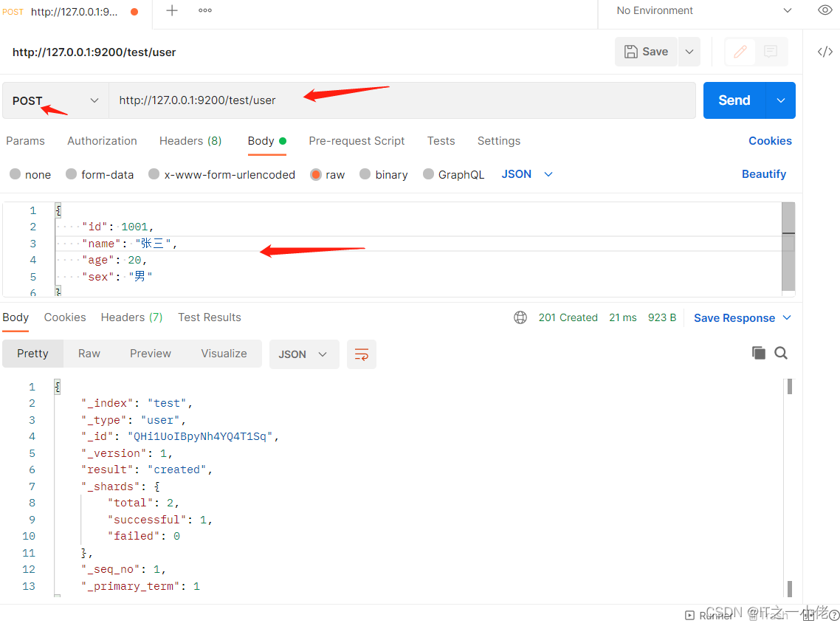
Task: Select the none body radio button
Action: click(15, 174)
